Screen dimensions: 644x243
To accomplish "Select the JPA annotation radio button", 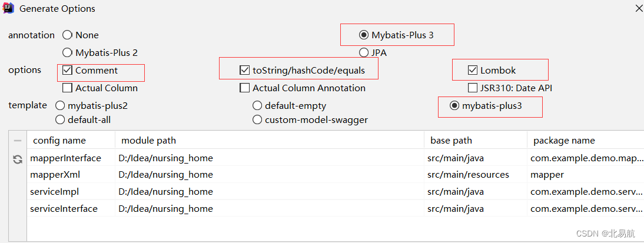I will click(364, 53).
